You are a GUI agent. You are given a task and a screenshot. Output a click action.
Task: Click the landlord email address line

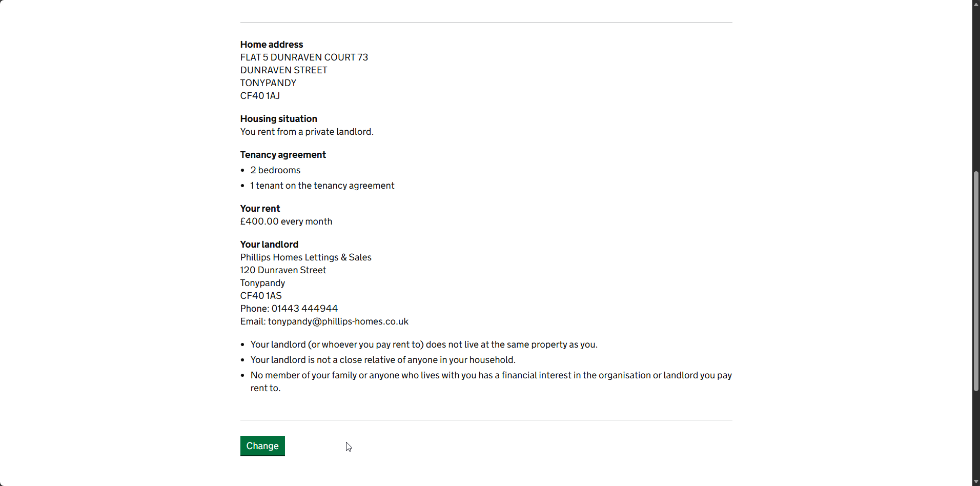coord(324,321)
